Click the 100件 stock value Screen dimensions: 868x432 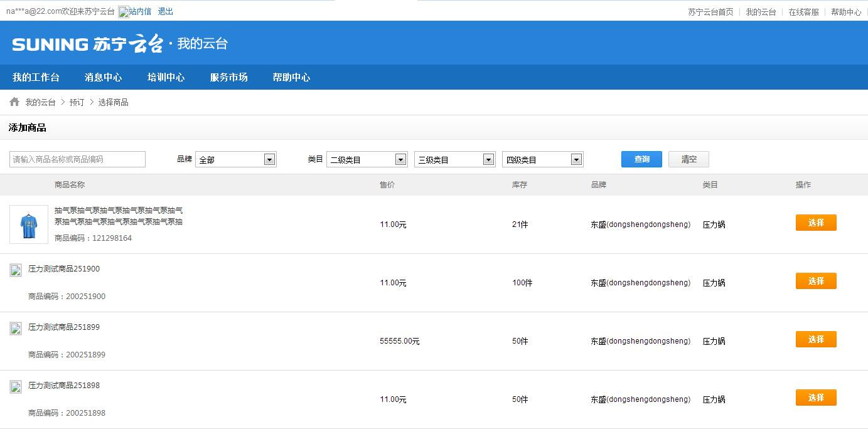point(522,283)
